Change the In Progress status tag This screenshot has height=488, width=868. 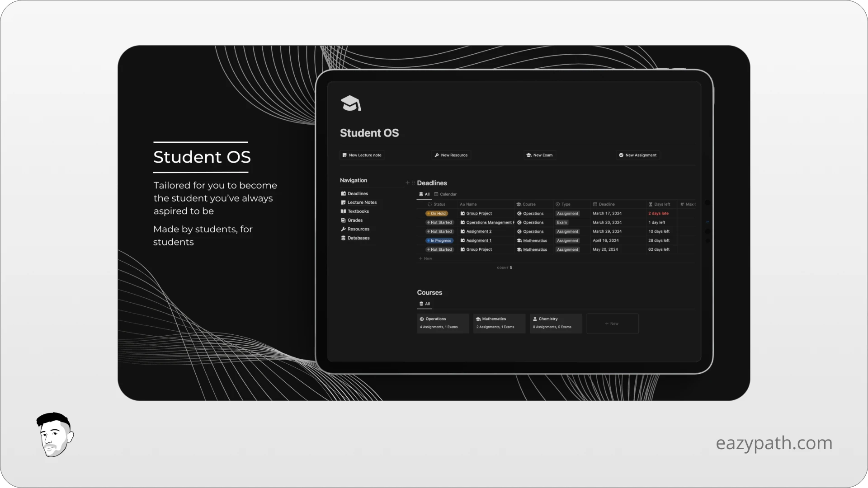[439, 240]
